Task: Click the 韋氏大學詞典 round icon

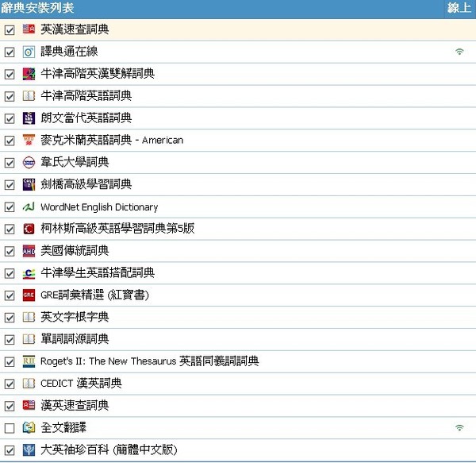Action: [29, 162]
